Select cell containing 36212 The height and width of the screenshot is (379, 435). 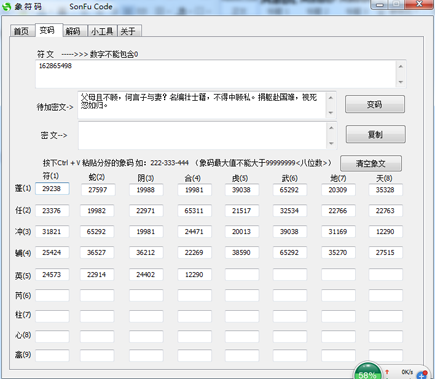[146, 253]
